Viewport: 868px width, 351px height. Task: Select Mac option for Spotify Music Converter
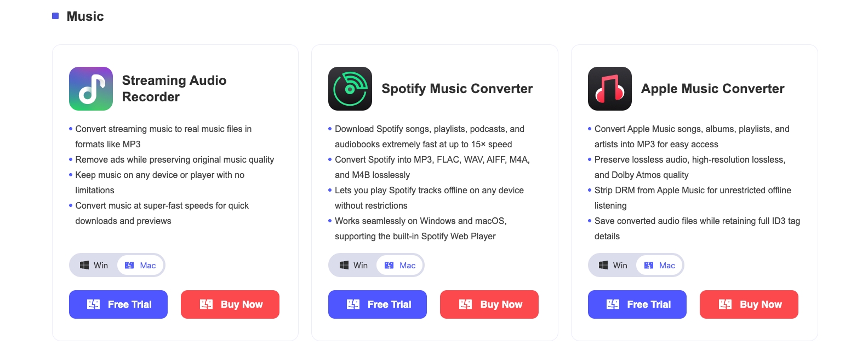coord(401,266)
